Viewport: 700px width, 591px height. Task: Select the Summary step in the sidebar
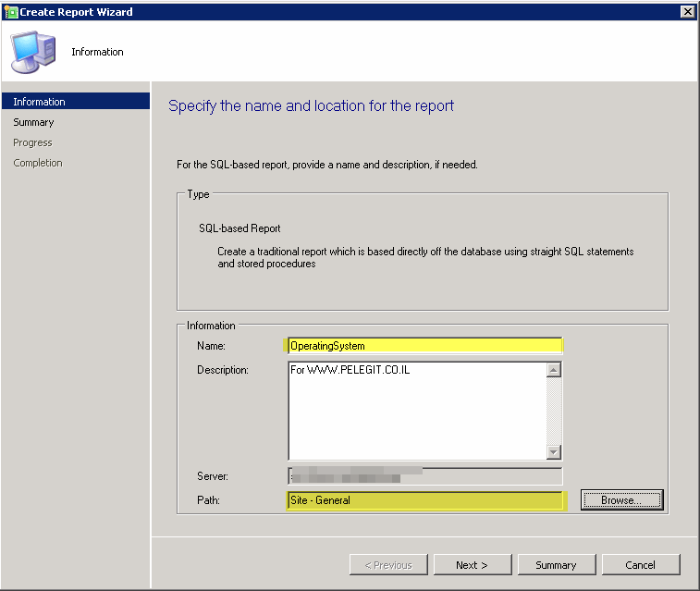[33, 122]
